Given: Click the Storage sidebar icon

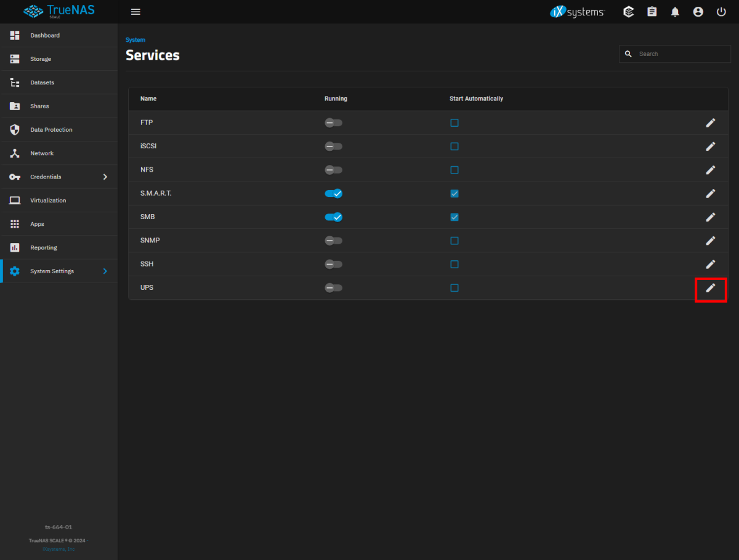Looking at the screenshot, I should coord(15,59).
